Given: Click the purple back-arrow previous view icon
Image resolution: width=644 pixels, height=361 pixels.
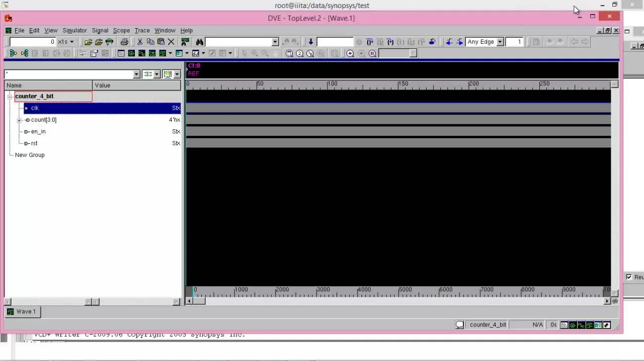Looking at the screenshot, I should [x=350, y=53].
